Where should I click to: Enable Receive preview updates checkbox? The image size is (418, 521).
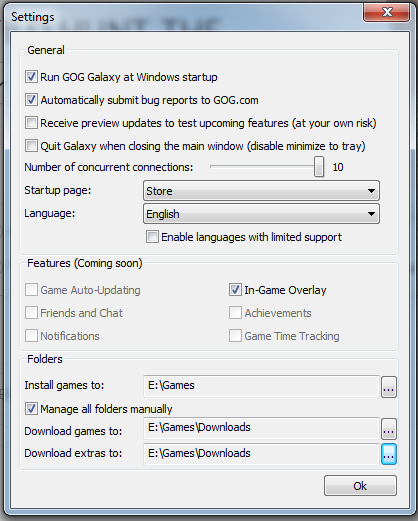click(31, 123)
